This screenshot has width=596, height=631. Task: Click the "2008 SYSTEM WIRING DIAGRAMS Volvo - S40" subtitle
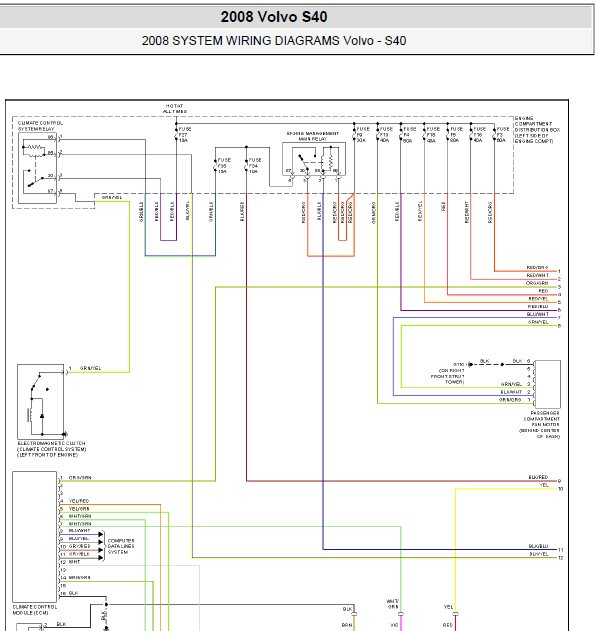point(274,41)
